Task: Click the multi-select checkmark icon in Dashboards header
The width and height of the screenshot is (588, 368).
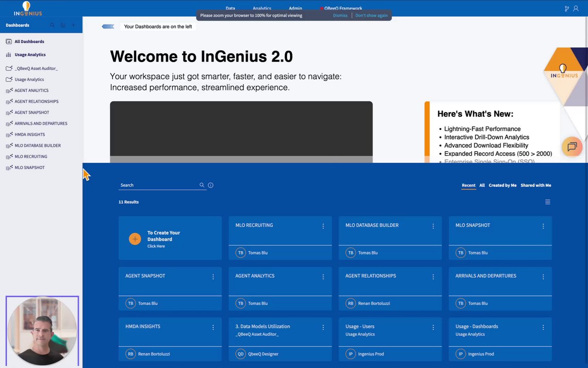Action: [63, 25]
